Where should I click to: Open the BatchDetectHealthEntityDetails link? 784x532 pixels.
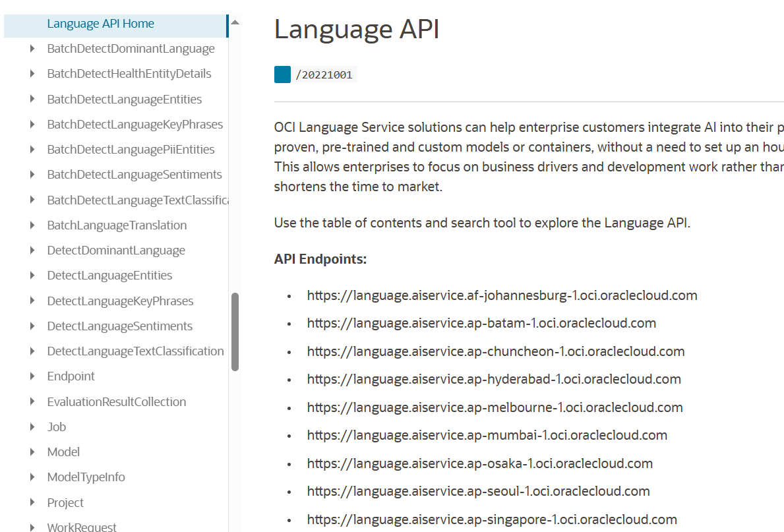(x=129, y=73)
